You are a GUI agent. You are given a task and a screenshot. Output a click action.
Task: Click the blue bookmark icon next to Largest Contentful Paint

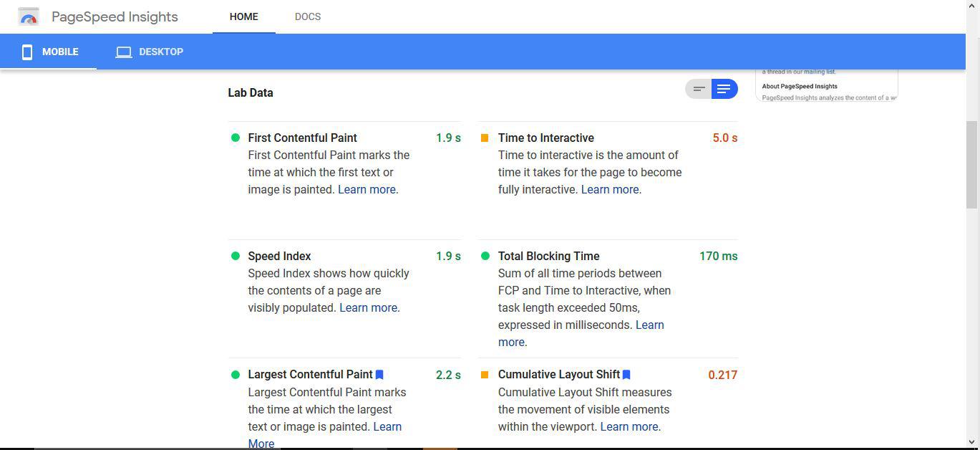tap(379, 375)
